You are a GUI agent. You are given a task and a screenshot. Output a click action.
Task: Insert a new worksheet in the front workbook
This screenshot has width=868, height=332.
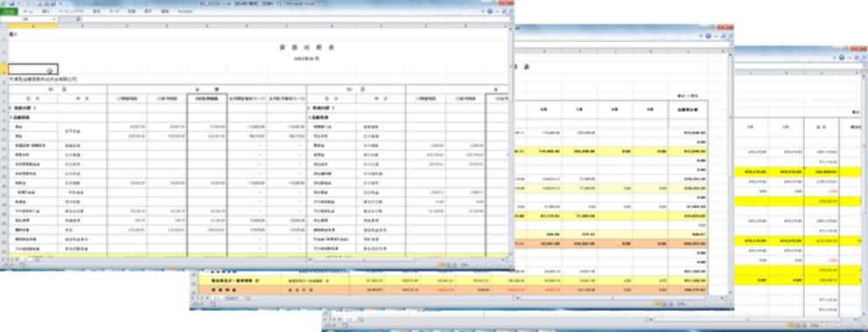[x=37, y=259]
